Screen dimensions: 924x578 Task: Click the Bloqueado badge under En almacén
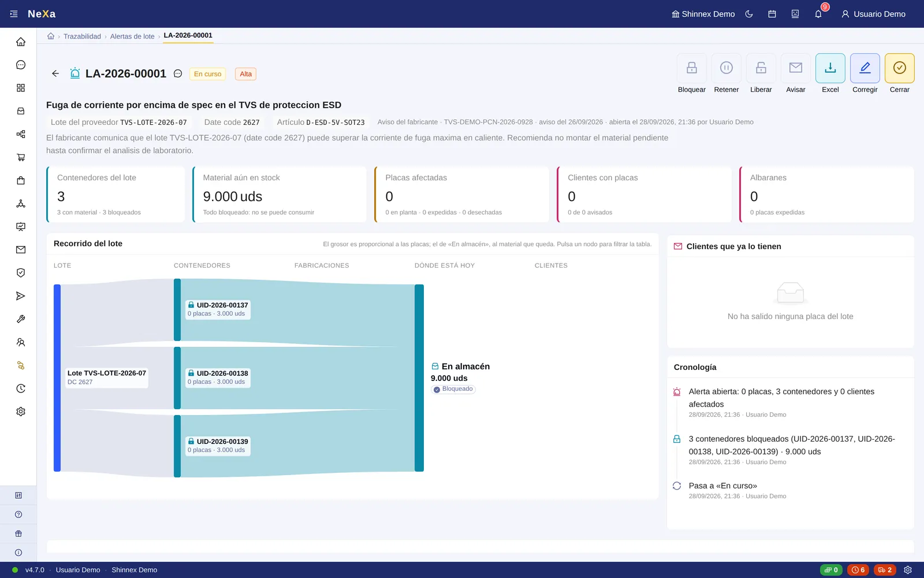(x=453, y=389)
